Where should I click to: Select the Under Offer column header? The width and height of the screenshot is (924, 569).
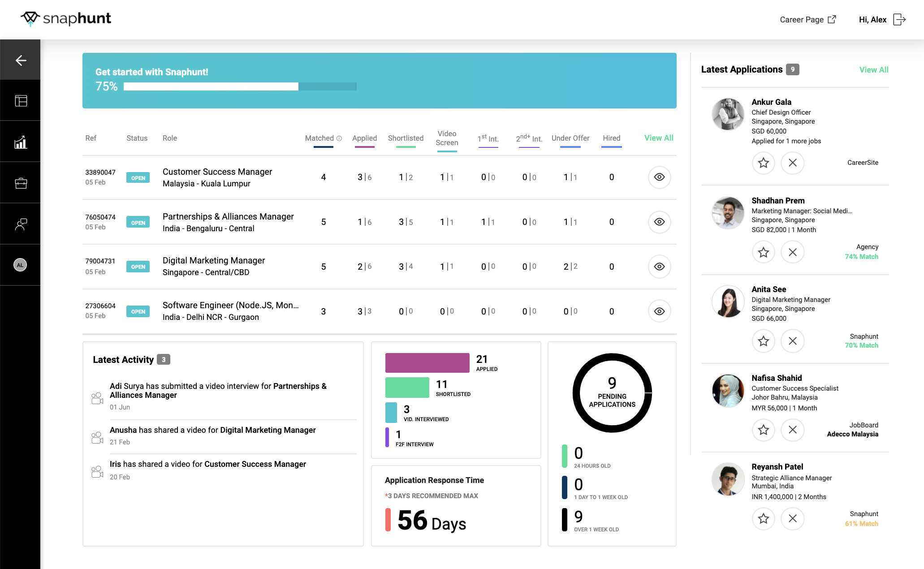pyautogui.click(x=570, y=138)
